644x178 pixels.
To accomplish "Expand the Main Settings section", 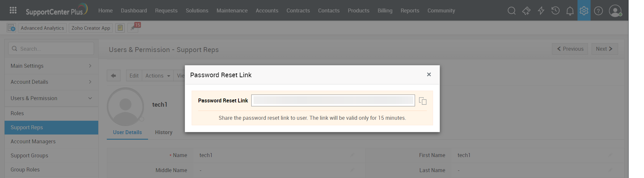I will tap(51, 66).
